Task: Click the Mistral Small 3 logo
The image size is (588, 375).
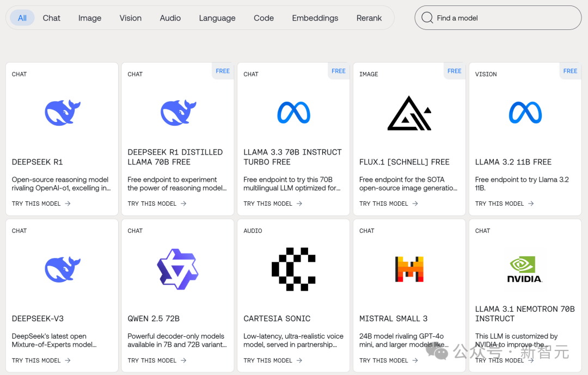Action: click(x=409, y=269)
